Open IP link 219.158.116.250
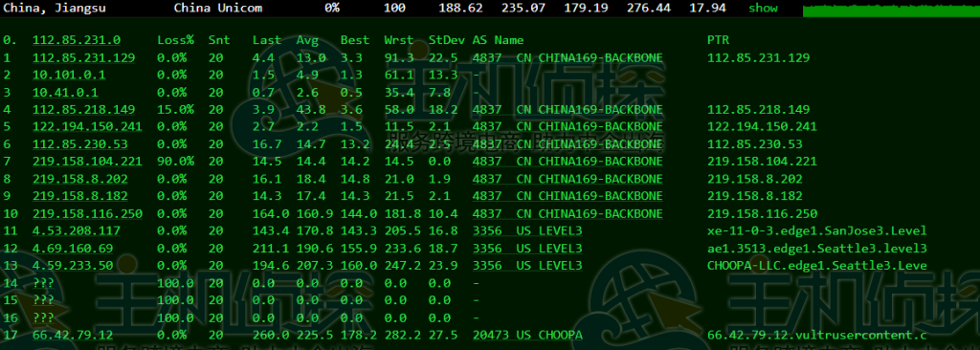Viewport: 980px width, 350px height. 87,214
